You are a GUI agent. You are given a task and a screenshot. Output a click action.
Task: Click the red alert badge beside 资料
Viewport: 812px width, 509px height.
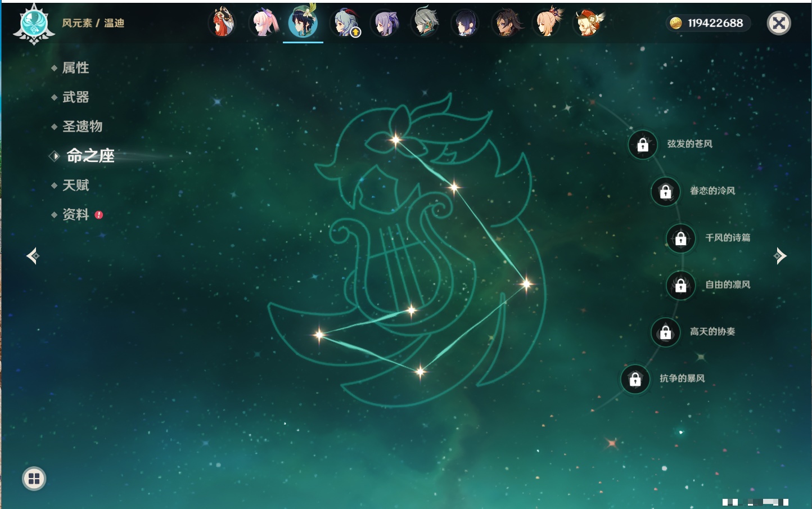point(99,215)
